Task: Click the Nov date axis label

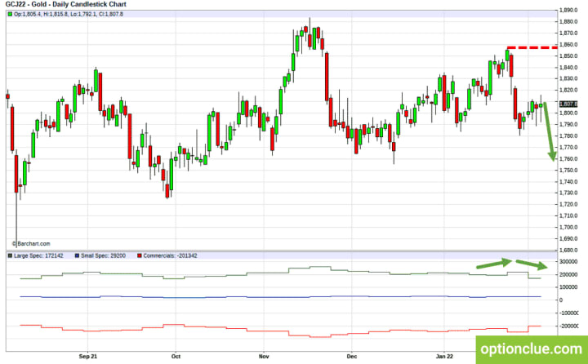Action: (x=264, y=356)
